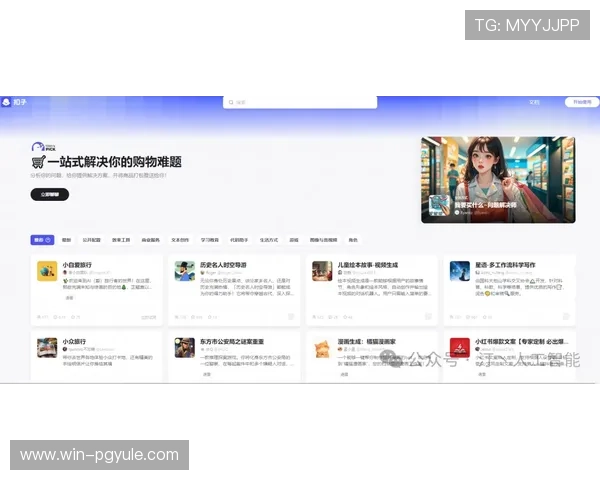600x480 pixels.
Task: Click user-count icon on 儿童绘本故事 card
Action: (x=314, y=317)
